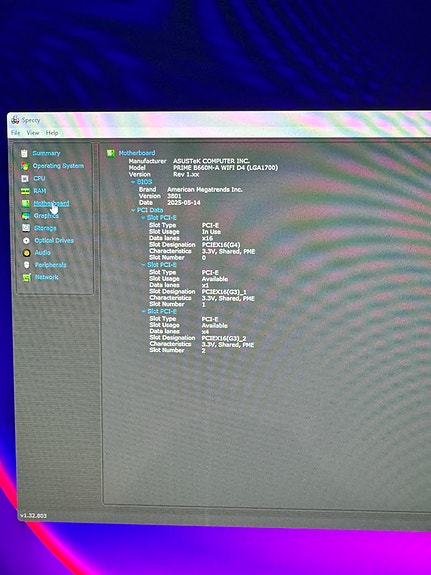Click the Peripherals mouse icon
Image resolution: width=431 pixels, height=575 pixels.
(x=26, y=265)
